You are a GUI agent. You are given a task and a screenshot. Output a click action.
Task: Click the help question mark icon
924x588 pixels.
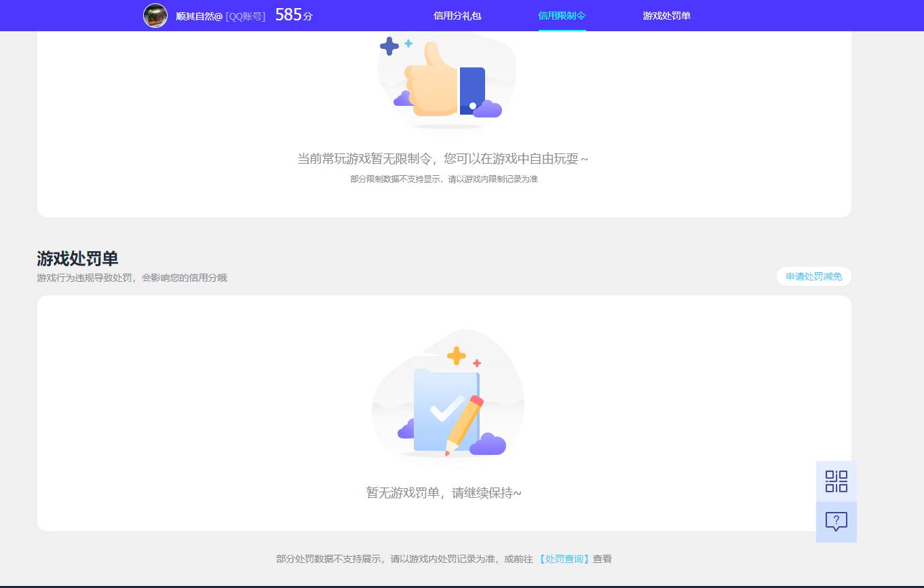pos(836,521)
